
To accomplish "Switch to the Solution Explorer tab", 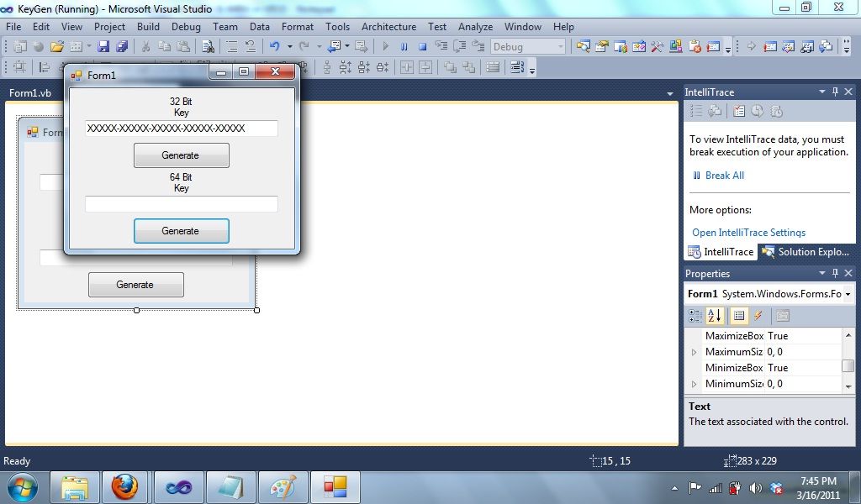I will [x=806, y=252].
